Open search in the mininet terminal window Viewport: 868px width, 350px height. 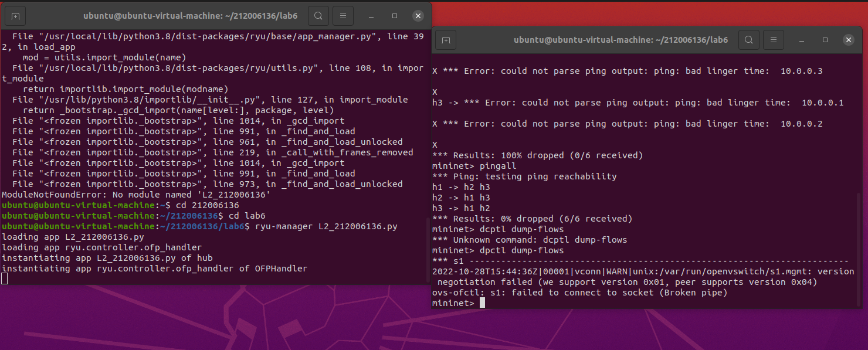[x=748, y=40]
